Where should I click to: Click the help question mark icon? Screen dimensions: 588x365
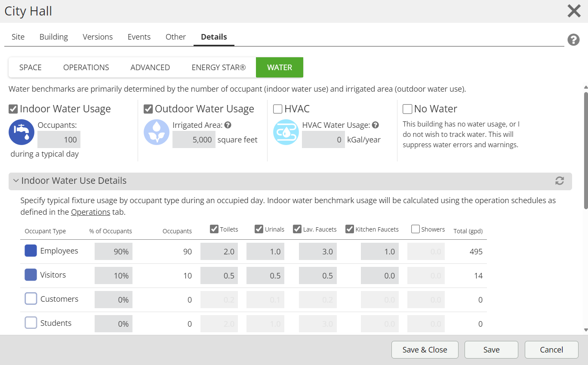tap(573, 40)
